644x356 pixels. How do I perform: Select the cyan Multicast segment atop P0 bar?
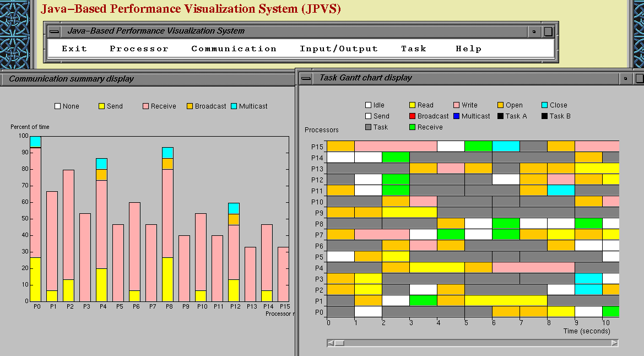click(36, 142)
